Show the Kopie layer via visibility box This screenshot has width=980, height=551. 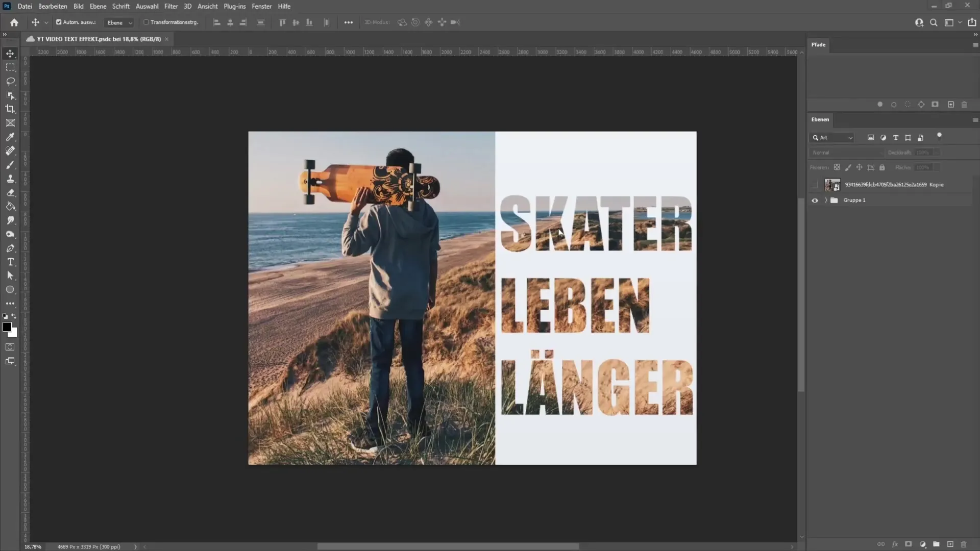point(815,185)
